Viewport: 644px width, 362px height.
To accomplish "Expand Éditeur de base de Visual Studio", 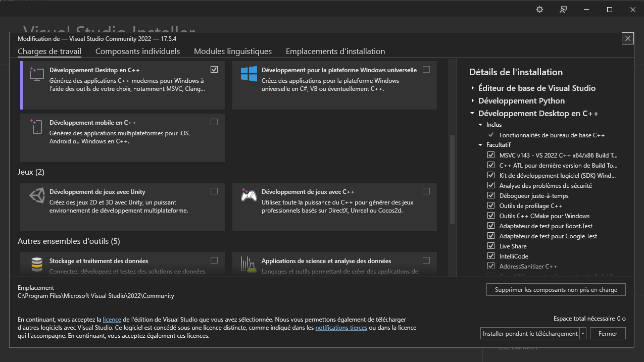I will tap(473, 88).
